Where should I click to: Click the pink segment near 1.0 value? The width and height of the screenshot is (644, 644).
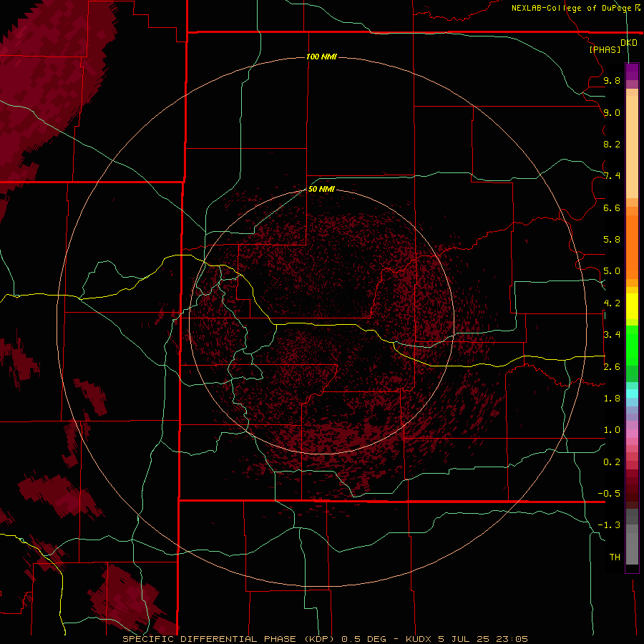coord(632,434)
